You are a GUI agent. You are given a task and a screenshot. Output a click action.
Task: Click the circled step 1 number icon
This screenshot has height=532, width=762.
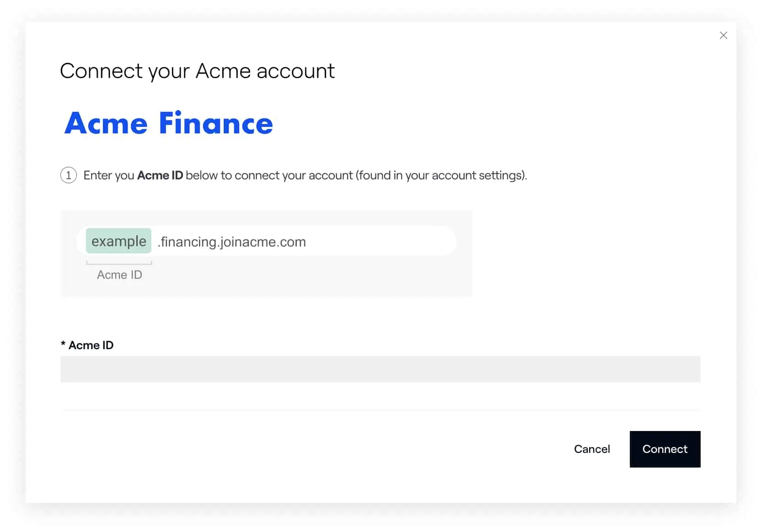pos(69,176)
